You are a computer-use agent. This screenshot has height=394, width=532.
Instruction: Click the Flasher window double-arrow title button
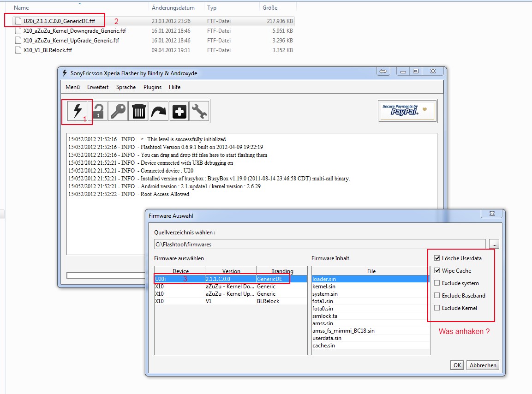click(x=383, y=71)
